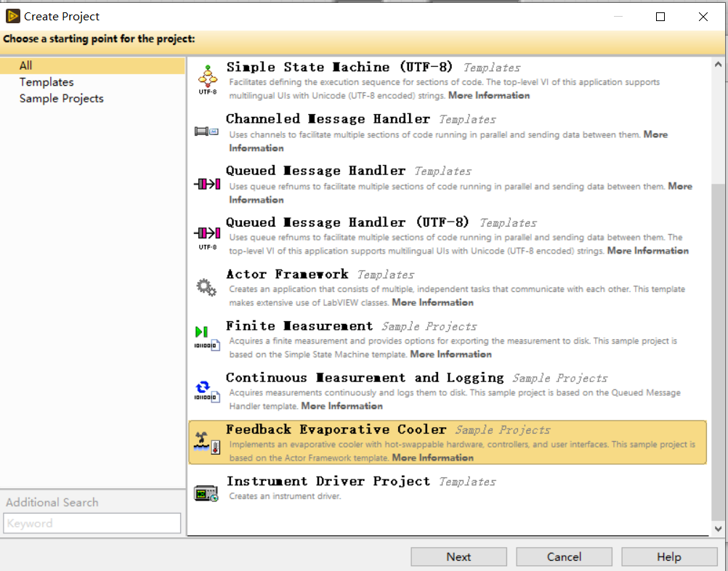Screen dimensions: 728x571
Task: Open More Information for Continuous Measurement and Logging
Action: tap(342, 406)
